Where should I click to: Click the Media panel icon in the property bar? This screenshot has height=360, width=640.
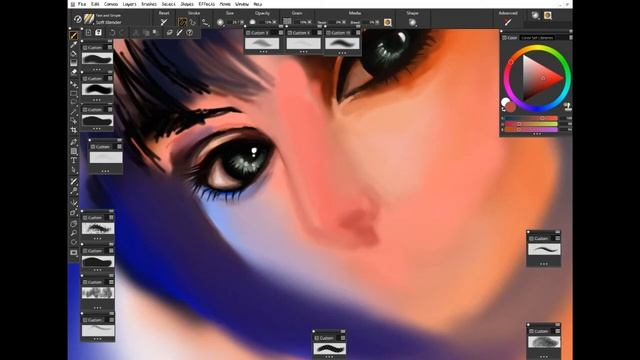[x=387, y=22]
